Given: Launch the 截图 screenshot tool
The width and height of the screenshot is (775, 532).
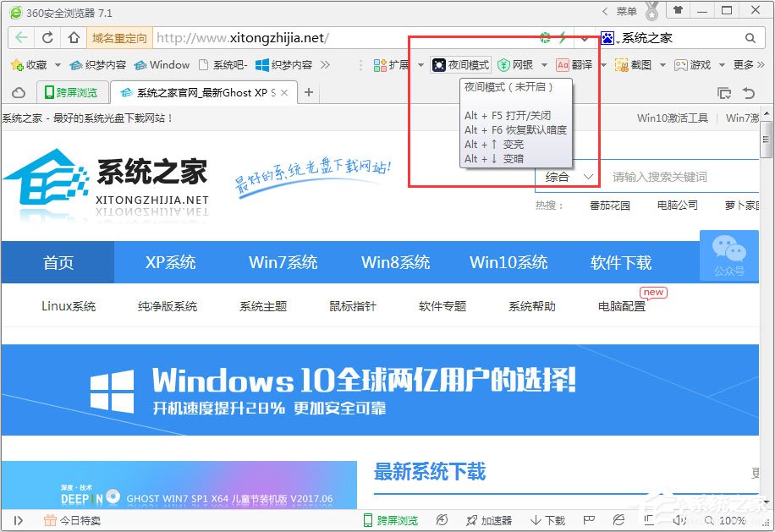Looking at the screenshot, I should (x=641, y=64).
